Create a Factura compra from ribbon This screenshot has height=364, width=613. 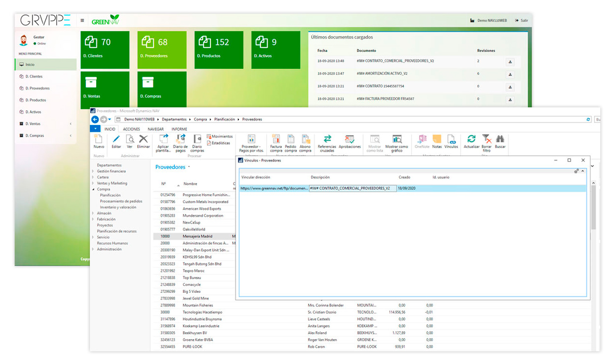(x=276, y=143)
